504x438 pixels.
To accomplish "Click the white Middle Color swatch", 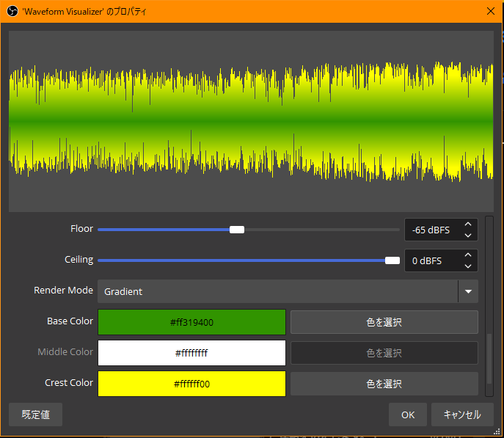I will coord(191,353).
